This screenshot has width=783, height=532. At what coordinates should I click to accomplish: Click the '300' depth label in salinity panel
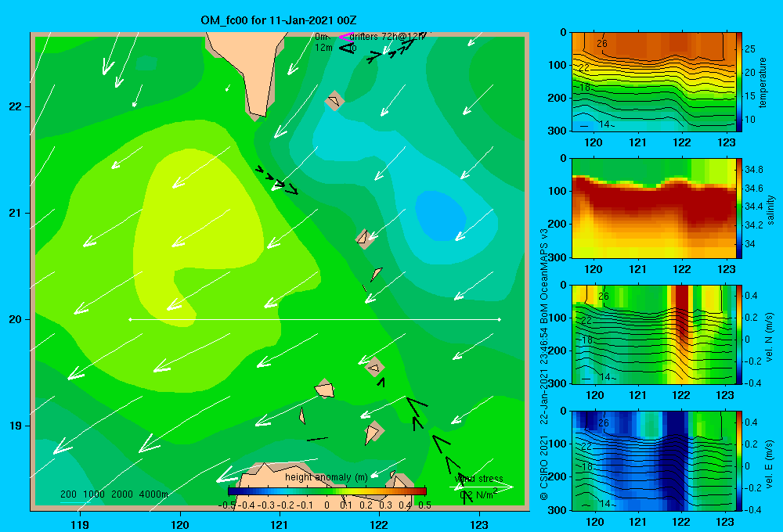coord(559,257)
